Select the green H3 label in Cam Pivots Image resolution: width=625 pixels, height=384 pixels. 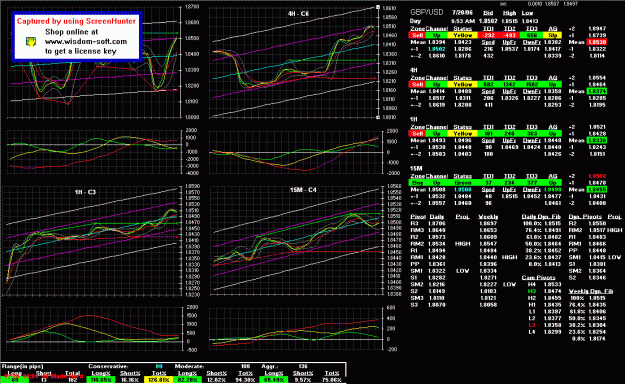coord(532,291)
